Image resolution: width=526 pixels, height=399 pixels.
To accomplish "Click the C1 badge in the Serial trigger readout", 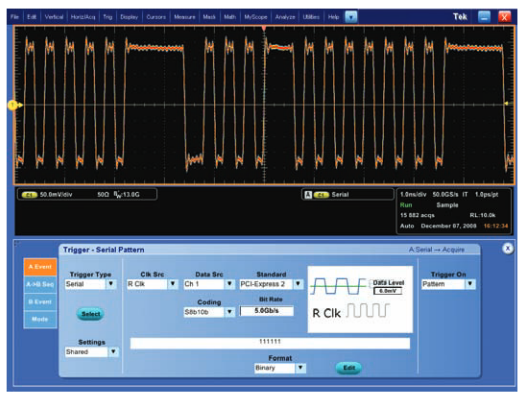I will tap(321, 195).
